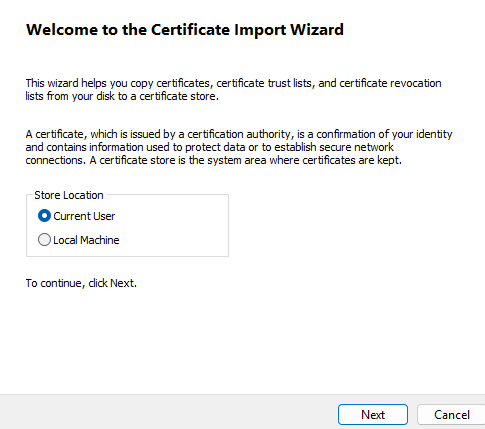Click the 'To continue, click Next.' text

(x=81, y=283)
